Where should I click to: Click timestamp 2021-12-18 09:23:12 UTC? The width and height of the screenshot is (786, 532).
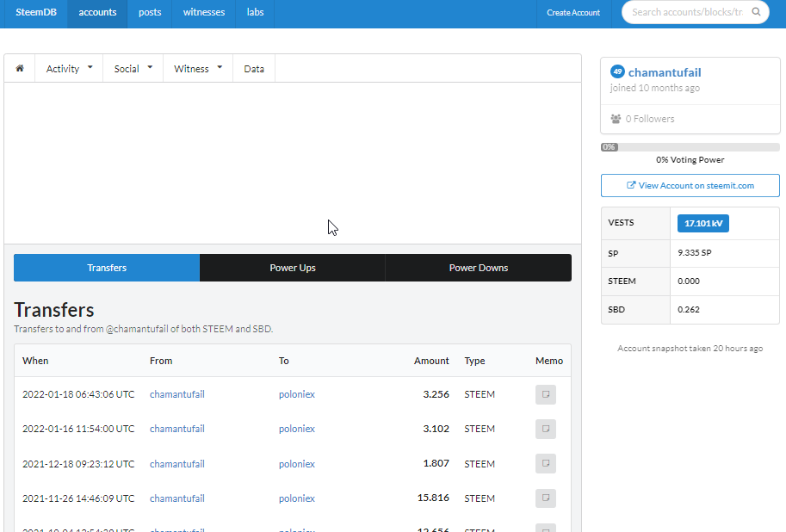point(78,464)
